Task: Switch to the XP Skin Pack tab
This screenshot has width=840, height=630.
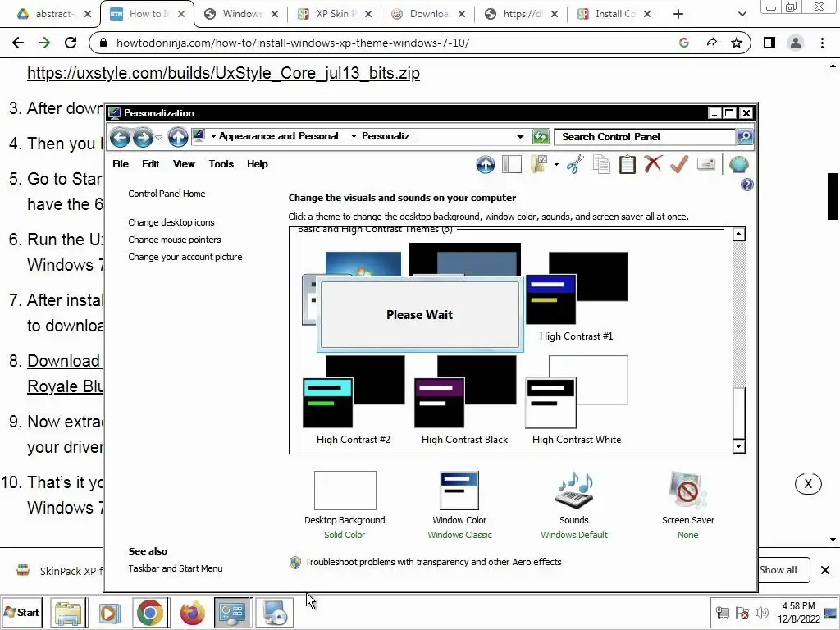Action: (x=334, y=14)
